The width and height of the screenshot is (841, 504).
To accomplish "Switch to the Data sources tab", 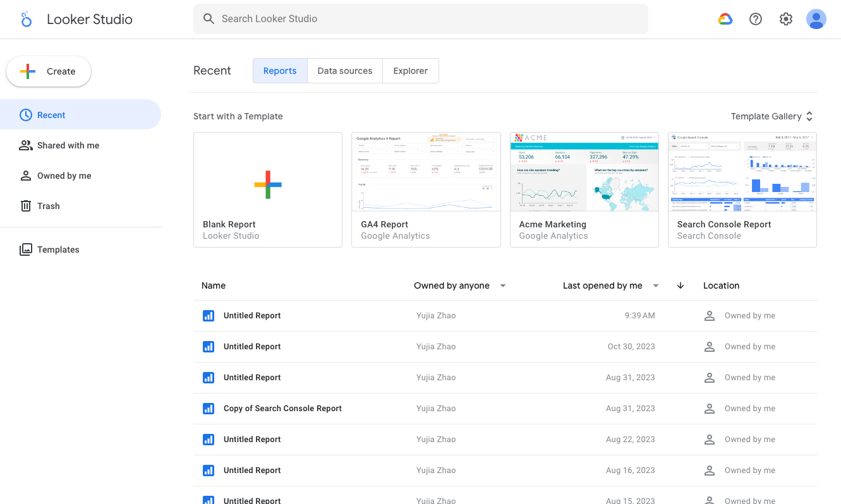I will [x=344, y=71].
